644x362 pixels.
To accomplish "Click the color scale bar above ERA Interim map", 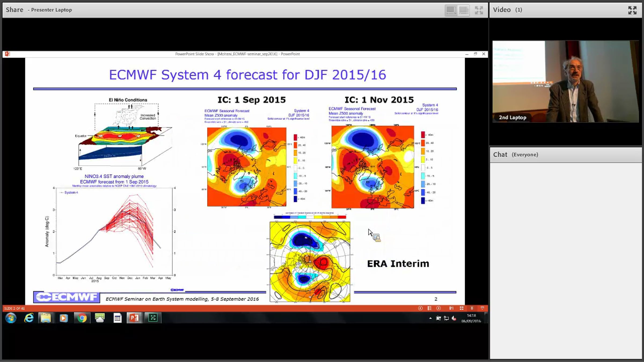I will [310, 217].
